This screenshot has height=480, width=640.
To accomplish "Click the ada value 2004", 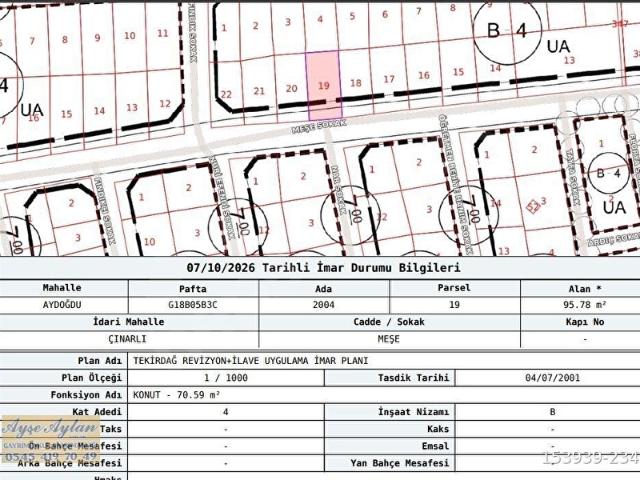I will [323, 305].
